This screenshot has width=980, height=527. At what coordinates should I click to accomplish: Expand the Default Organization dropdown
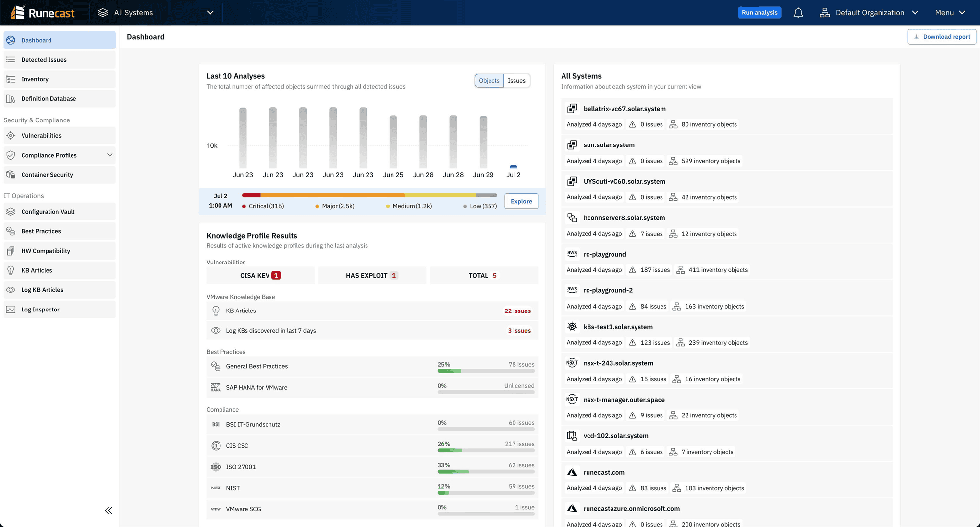(x=869, y=13)
